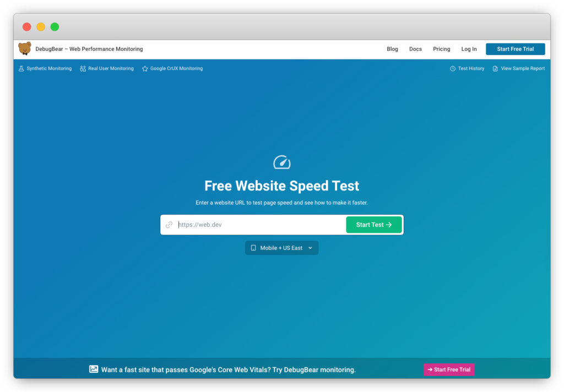Open the Blog page
Viewport: 564px width, 392px height.
(392, 49)
